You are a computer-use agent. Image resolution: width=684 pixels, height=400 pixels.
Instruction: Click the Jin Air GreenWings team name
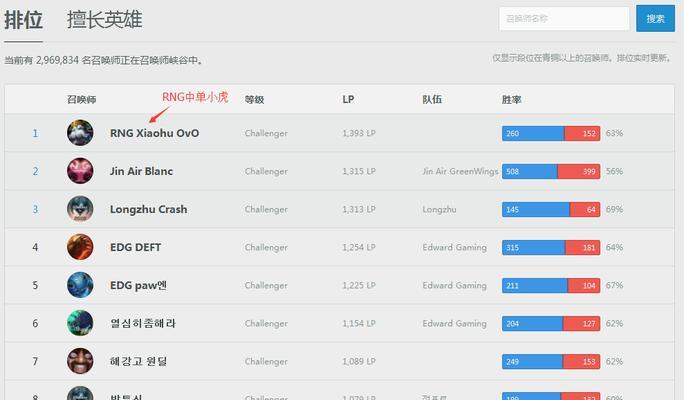click(460, 171)
